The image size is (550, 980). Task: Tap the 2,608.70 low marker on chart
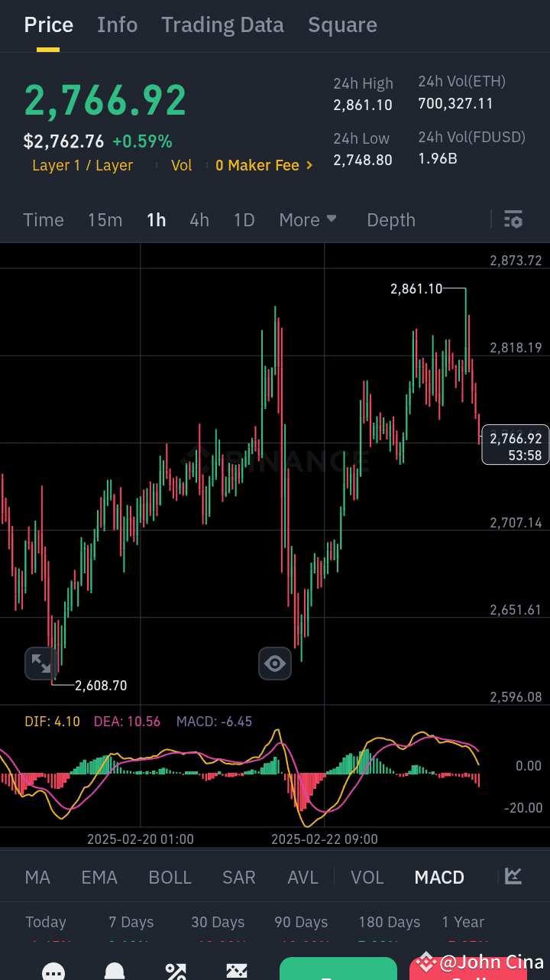[x=101, y=685]
